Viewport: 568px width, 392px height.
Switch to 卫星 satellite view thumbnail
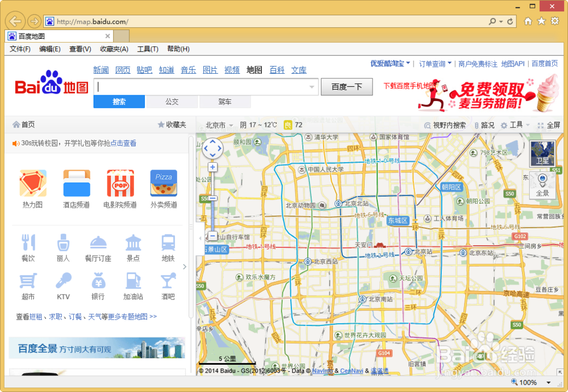[x=542, y=153]
